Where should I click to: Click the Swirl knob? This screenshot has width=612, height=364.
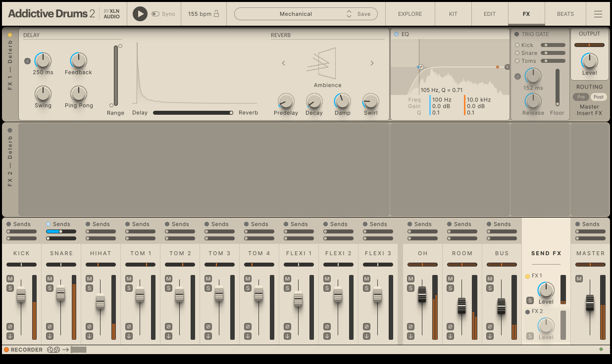point(370,101)
